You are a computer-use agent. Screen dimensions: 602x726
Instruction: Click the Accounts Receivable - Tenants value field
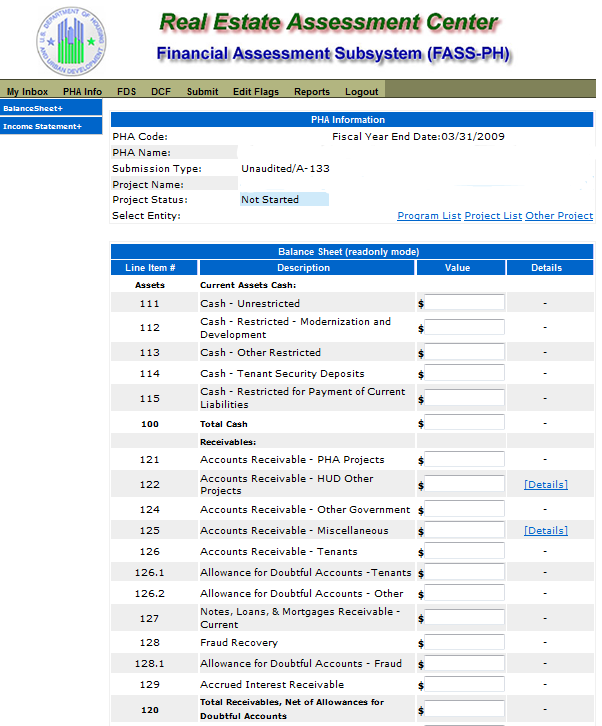pos(464,552)
